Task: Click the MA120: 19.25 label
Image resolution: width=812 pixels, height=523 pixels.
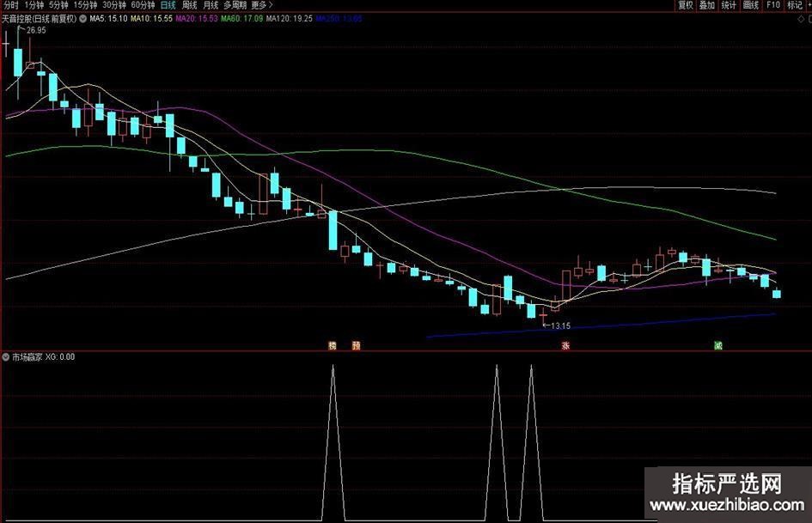Action: pyautogui.click(x=290, y=19)
